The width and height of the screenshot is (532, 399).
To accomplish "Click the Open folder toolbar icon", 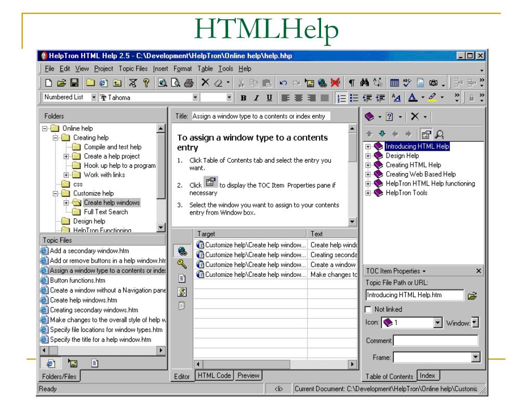I will [61, 83].
